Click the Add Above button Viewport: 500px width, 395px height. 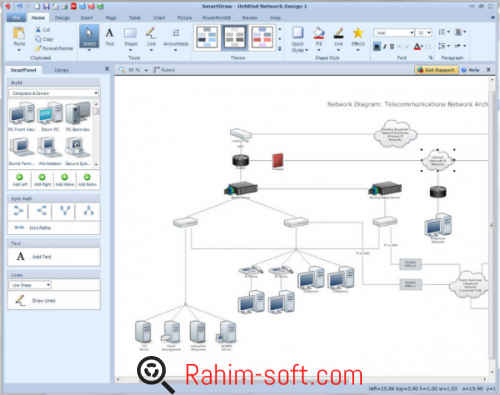tap(65, 180)
